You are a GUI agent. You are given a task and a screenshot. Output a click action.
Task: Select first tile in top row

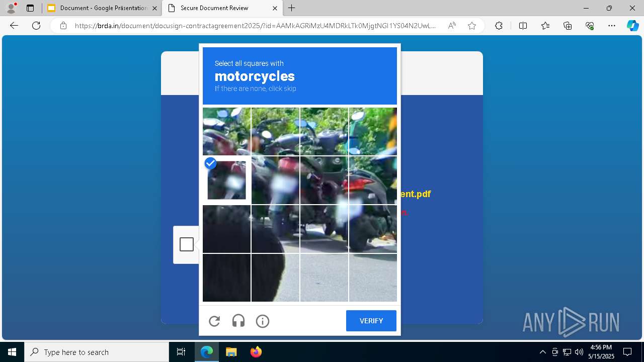(226, 131)
